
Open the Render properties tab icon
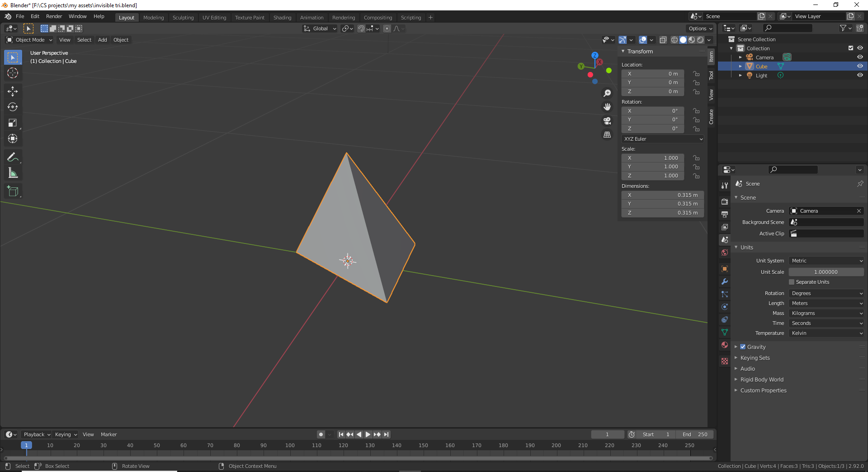coord(725,201)
